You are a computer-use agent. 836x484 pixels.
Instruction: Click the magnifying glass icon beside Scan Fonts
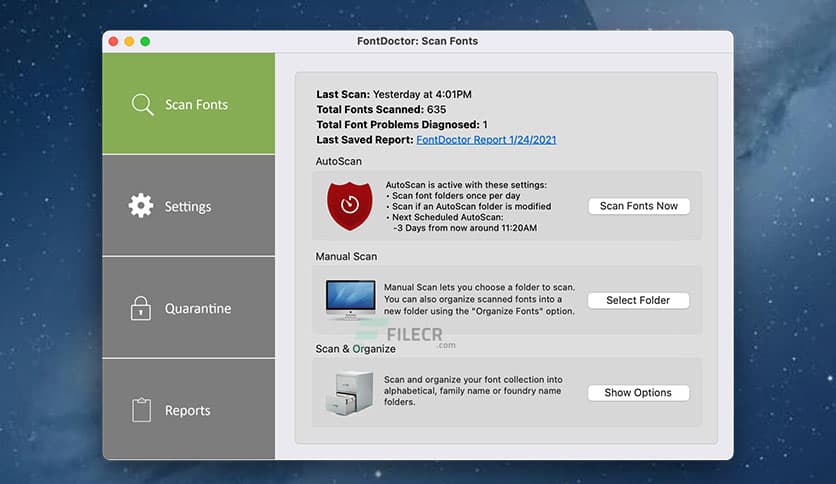click(142, 104)
